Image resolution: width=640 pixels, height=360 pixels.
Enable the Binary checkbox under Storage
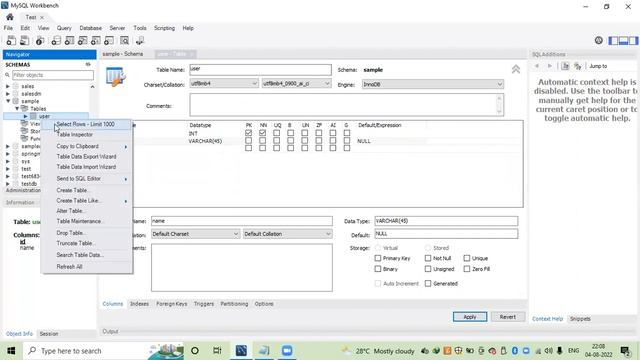pos(378,269)
